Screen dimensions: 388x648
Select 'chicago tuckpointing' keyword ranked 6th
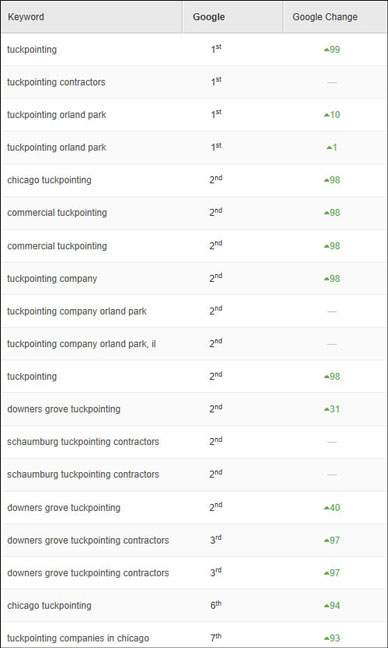point(49,605)
